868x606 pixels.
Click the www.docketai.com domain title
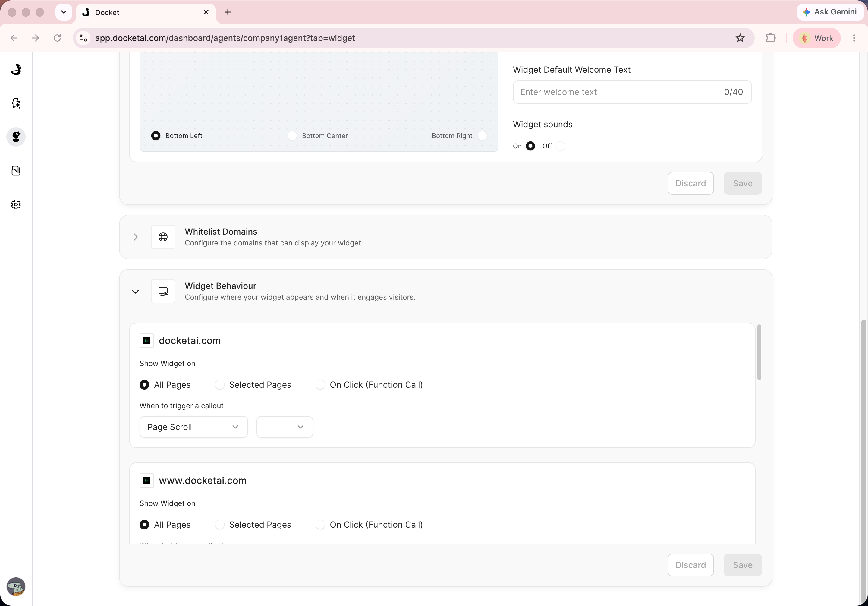(203, 480)
